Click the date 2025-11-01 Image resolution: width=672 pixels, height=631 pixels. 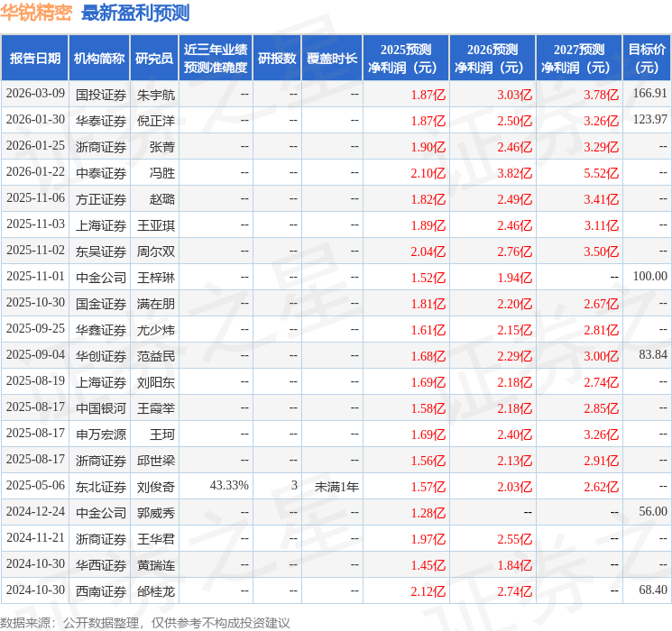(x=35, y=277)
